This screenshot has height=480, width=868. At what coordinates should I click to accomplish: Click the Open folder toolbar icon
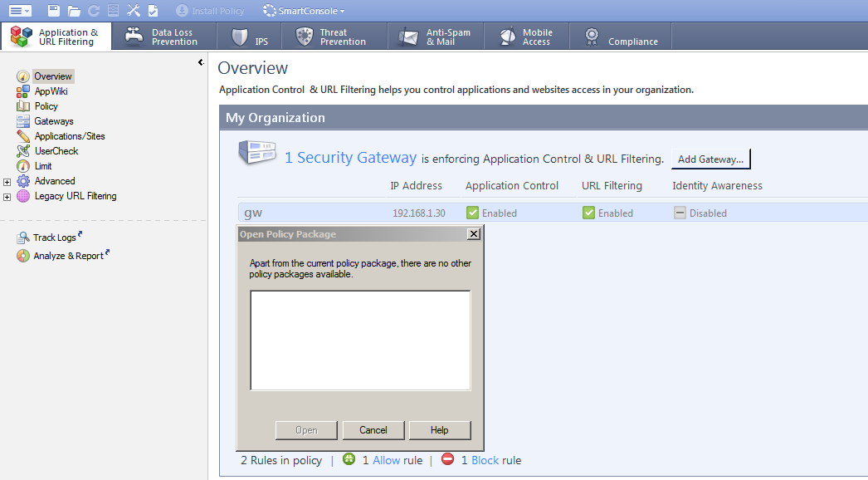click(x=74, y=11)
